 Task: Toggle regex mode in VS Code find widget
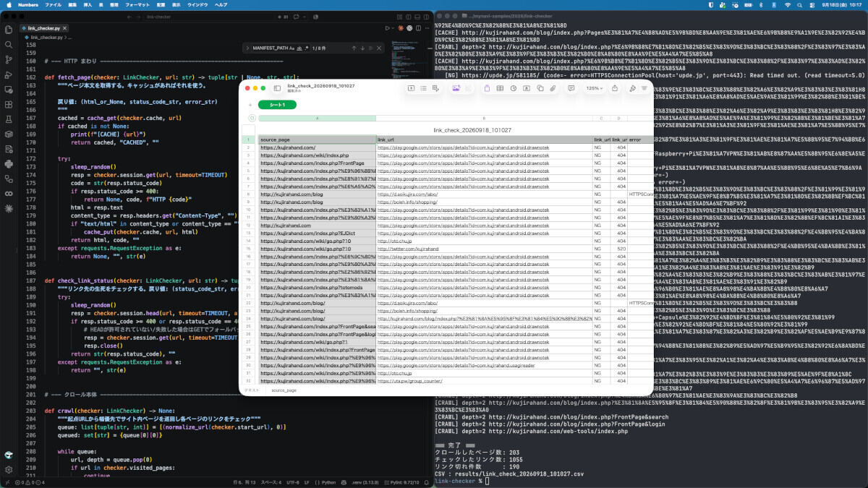coord(307,48)
